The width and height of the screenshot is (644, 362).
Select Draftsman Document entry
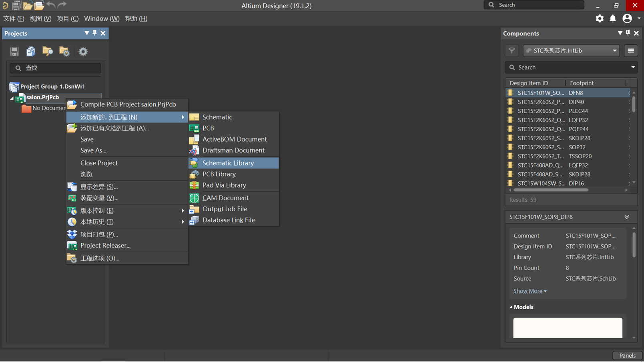coord(234,150)
